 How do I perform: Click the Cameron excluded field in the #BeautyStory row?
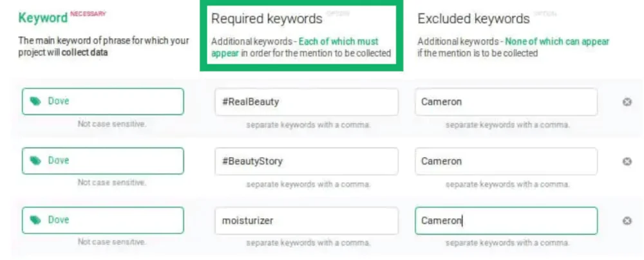click(506, 162)
